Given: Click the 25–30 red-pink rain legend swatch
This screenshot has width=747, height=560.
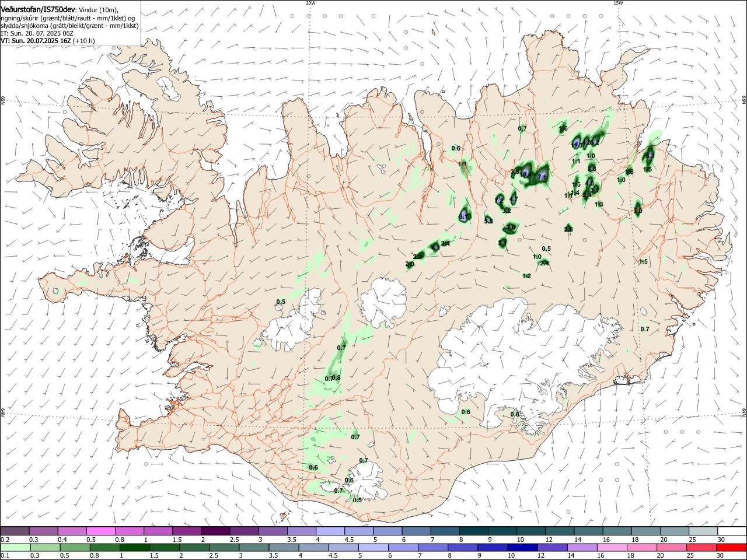Looking at the screenshot, I should [703, 548].
